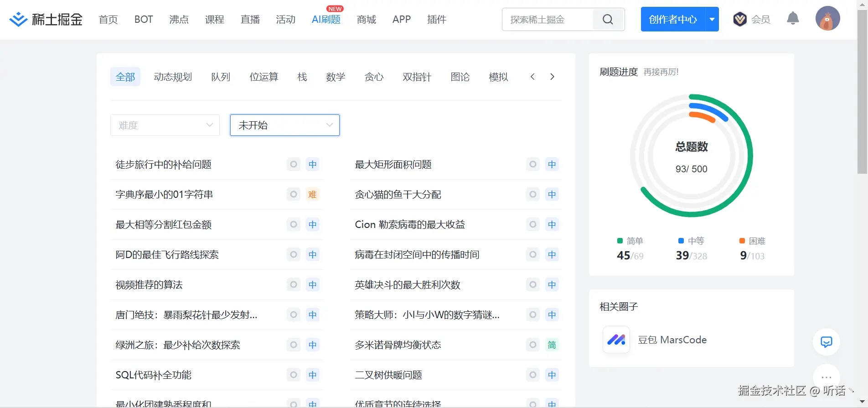The width and height of the screenshot is (868, 408).
Task: Open problem 唐门绝技:暴雨梨花针最少发射...
Action: (x=186, y=315)
